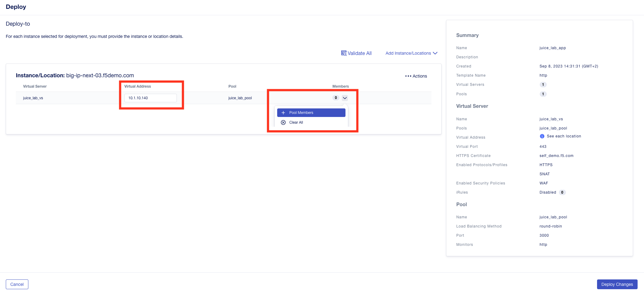
Task: Click the Validate All magnifier icon
Action: tap(344, 53)
